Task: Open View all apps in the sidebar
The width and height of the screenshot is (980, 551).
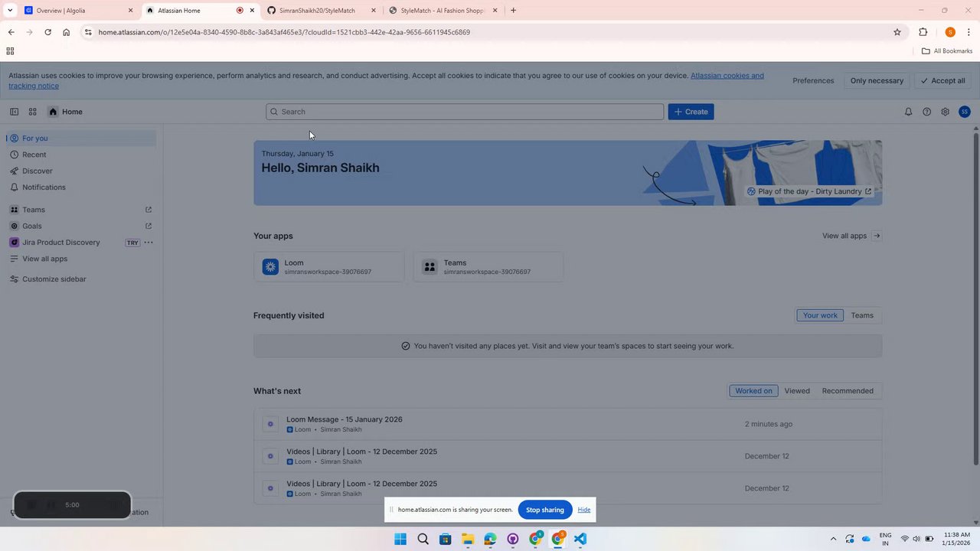Action: tap(81, 259)
